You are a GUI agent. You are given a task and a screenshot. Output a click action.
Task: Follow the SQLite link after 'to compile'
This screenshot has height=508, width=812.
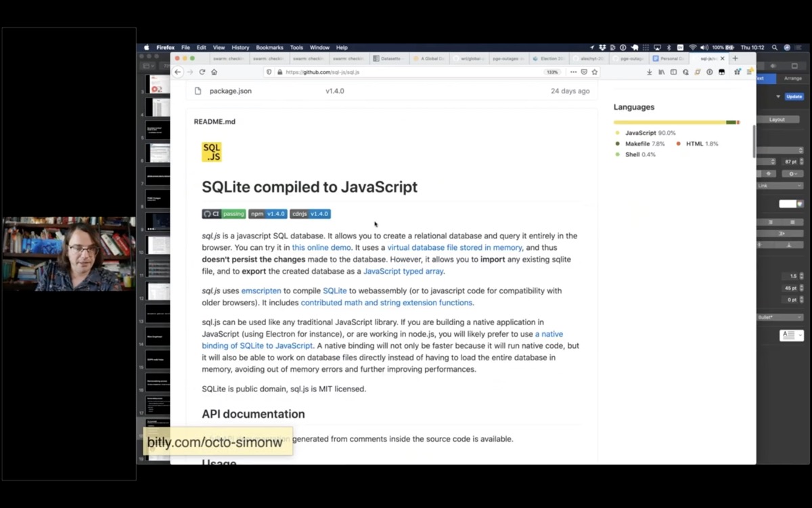tap(335, 291)
